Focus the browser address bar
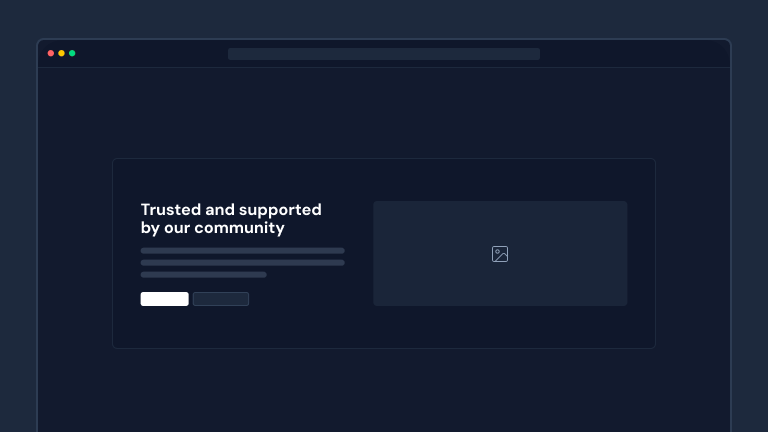Viewport: 768px width, 432px height. tap(383, 54)
